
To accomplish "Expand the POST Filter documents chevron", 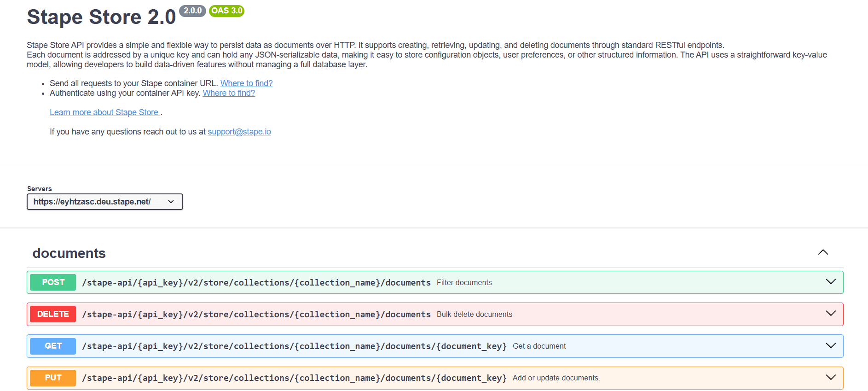I will (x=831, y=282).
